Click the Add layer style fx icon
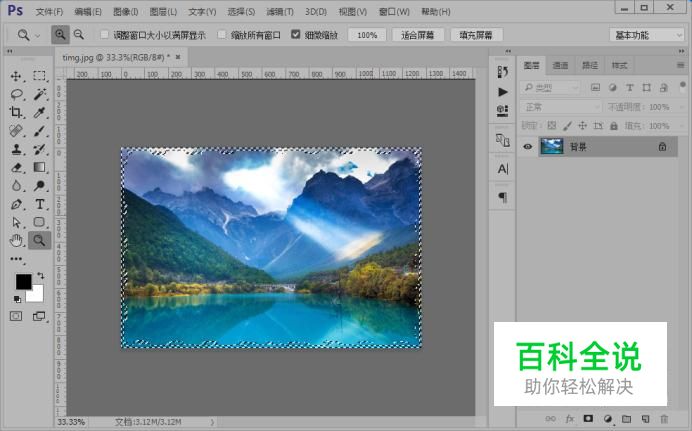This screenshot has width=692, height=431. click(x=570, y=419)
